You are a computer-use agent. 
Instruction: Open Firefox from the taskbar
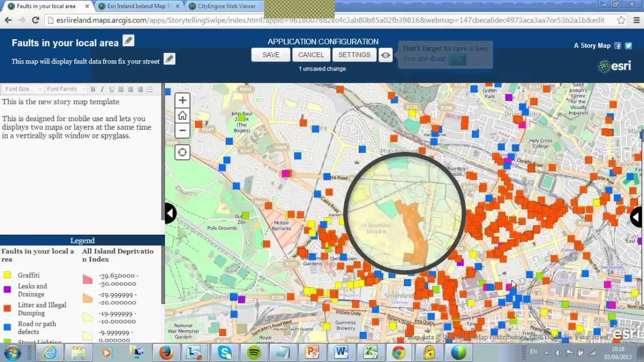167,352
